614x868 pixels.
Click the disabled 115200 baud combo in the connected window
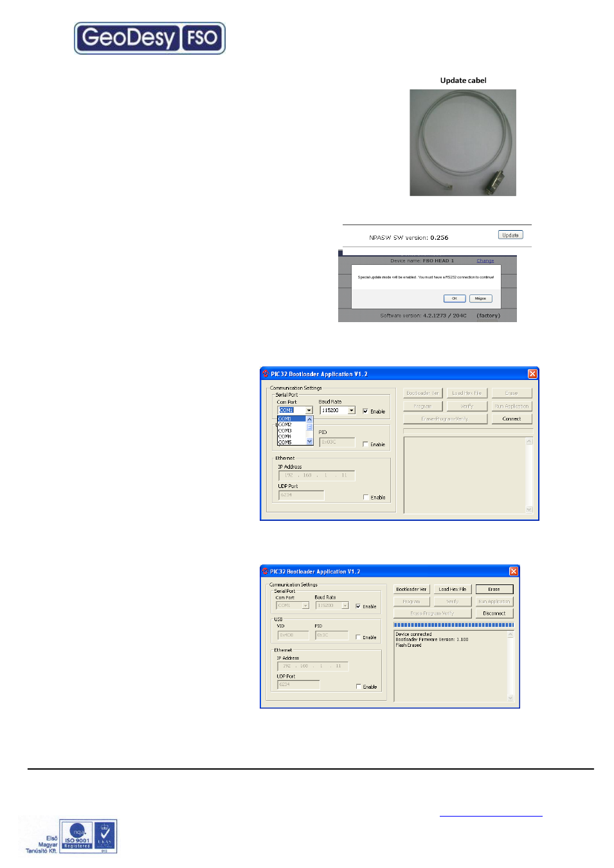pyautogui.click(x=332, y=606)
